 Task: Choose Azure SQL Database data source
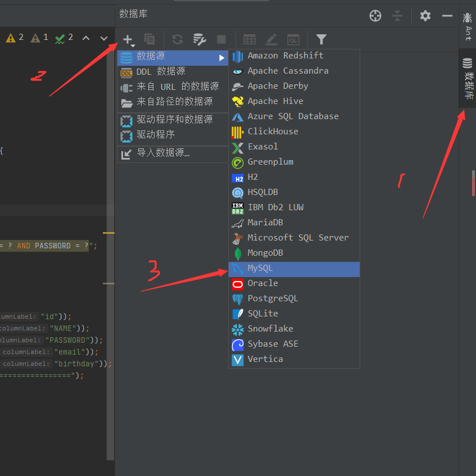[x=294, y=117]
